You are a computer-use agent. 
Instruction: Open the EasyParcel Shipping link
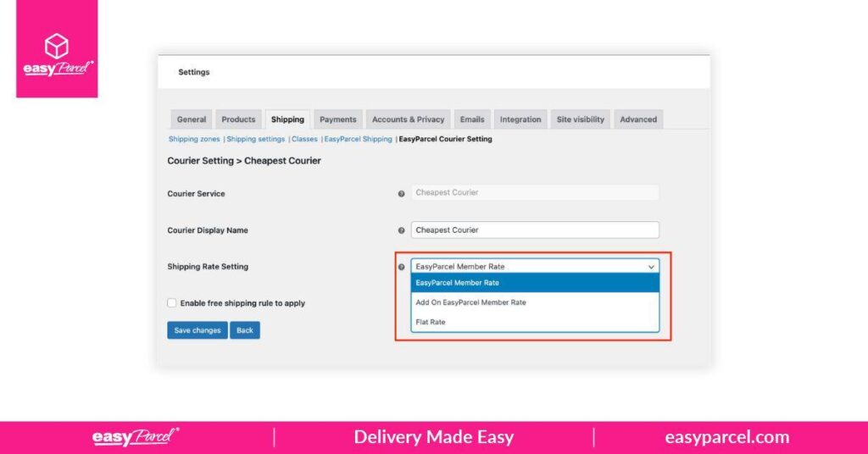[358, 140]
